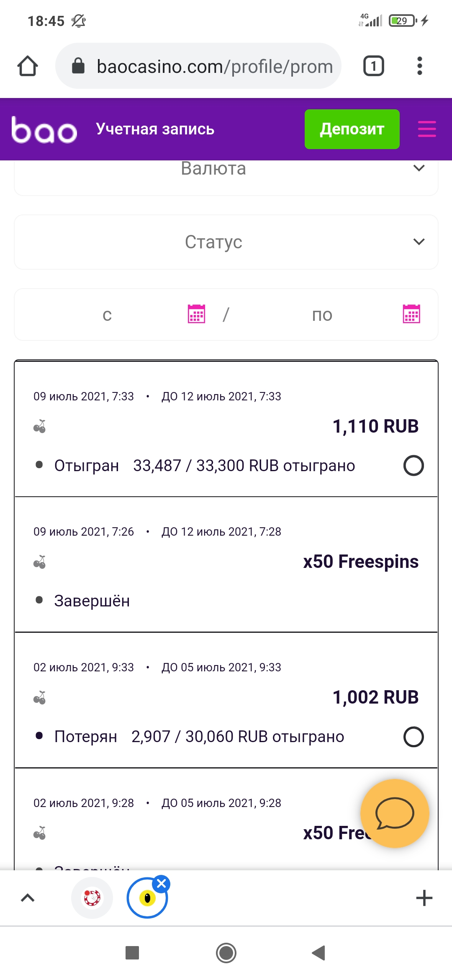This screenshot has height=980, width=452.
Task: Click the bao logo
Action: (x=44, y=130)
